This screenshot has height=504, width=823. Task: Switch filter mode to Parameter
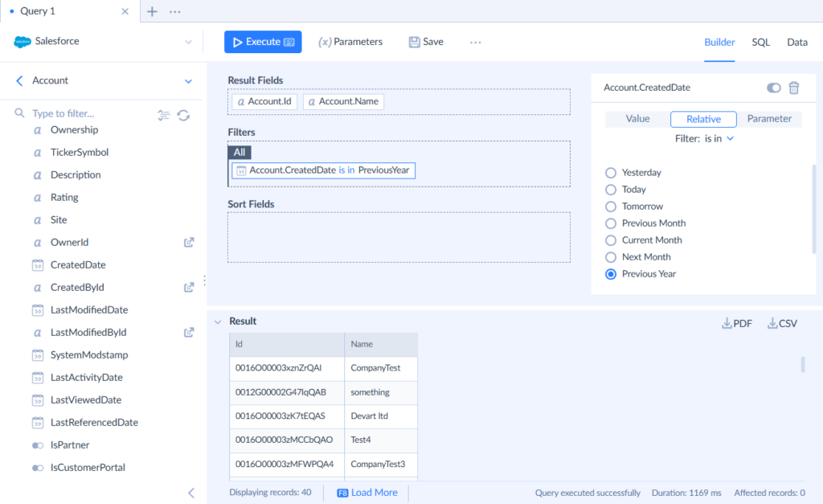(x=769, y=119)
